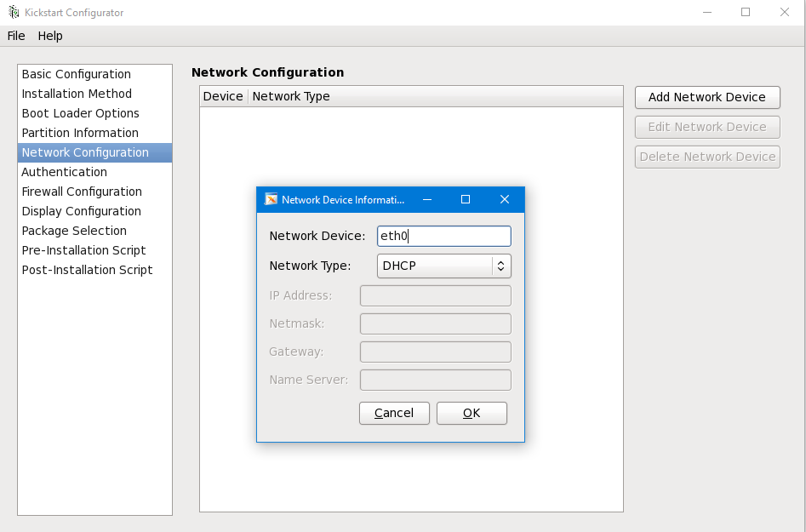Open the Help menu
This screenshot has height=532, width=806.
50,36
